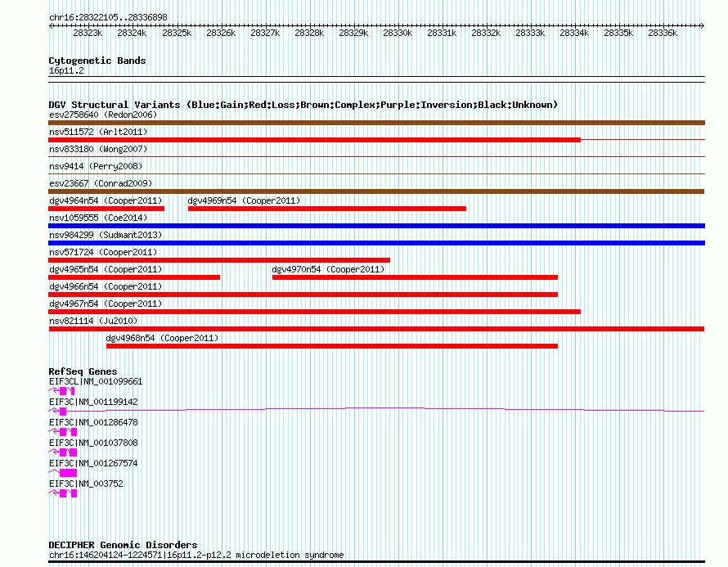Screen dimensions: 728x567
Task: Click the nsv984299 blue gain bar
Action: click(376, 243)
